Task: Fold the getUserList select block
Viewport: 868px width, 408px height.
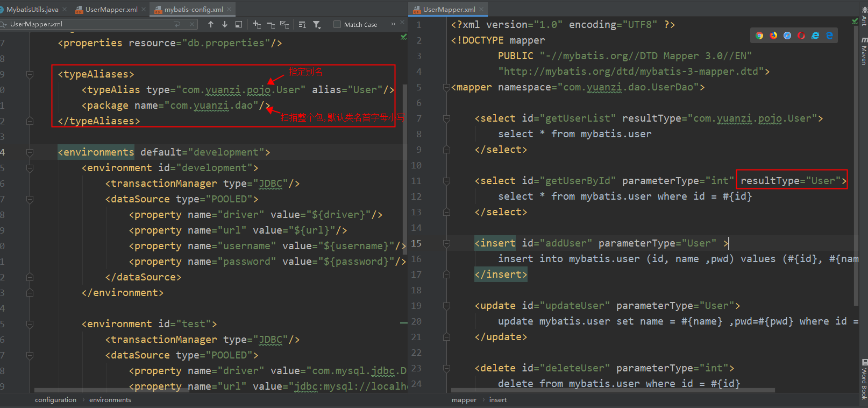Action: click(446, 118)
